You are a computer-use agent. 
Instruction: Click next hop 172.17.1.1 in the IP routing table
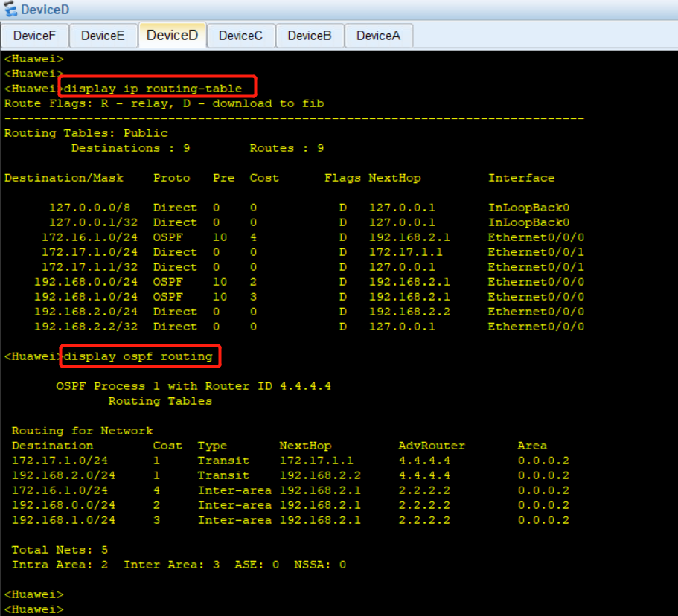[x=406, y=252]
